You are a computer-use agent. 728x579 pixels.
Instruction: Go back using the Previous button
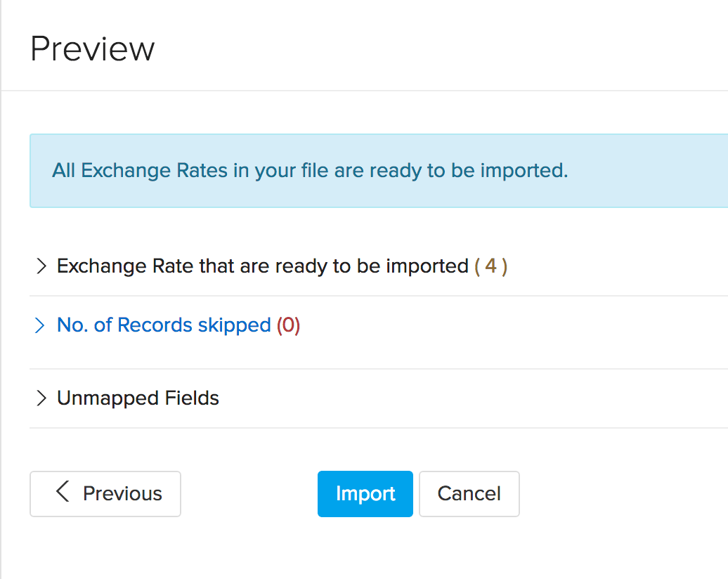[105, 493]
